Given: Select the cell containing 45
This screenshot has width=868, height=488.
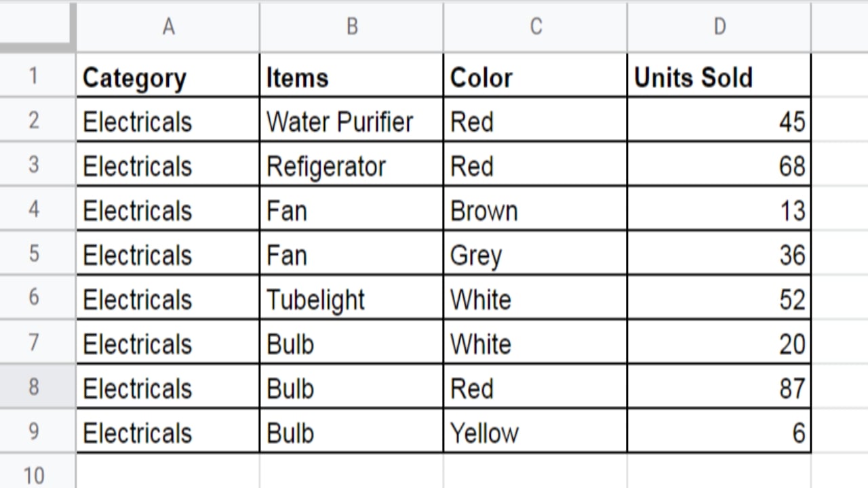Looking at the screenshot, I should 719,120.
